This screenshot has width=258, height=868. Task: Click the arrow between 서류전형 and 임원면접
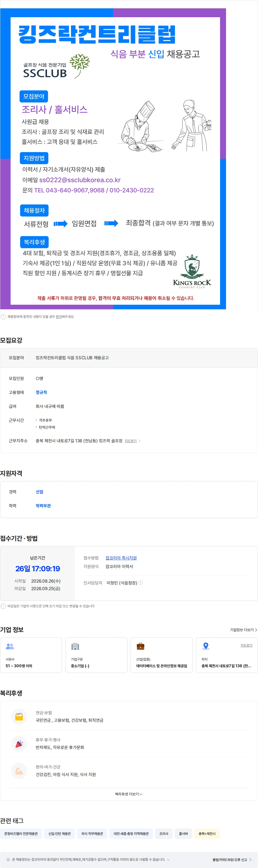pyautogui.click(x=61, y=224)
